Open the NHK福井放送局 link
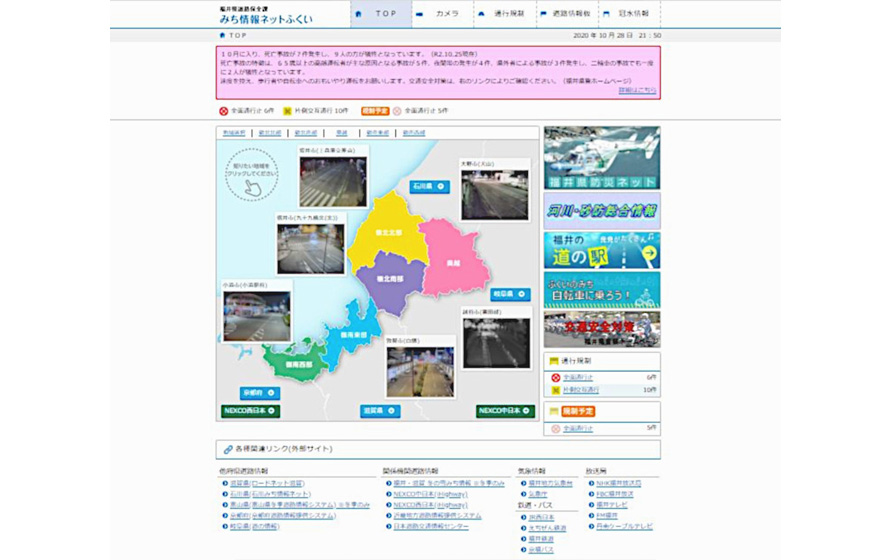This screenshot has width=891, height=560. (x=618, y=483)
